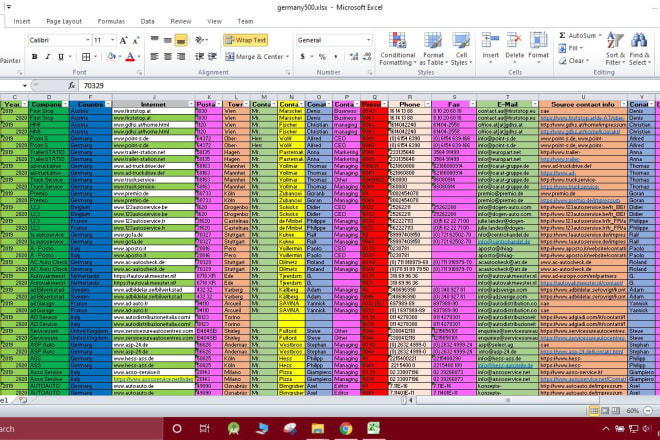
Task: Click Insert Function fx icon
Action: (72, 85)
